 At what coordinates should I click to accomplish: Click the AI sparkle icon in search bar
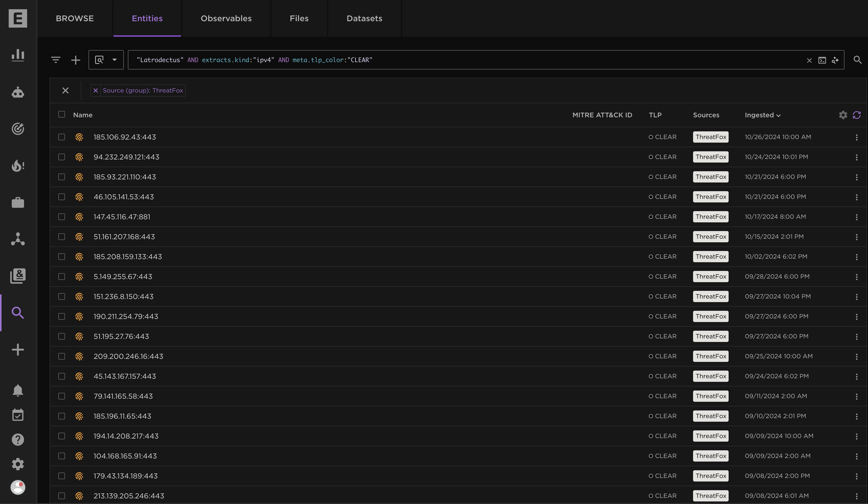835,61
